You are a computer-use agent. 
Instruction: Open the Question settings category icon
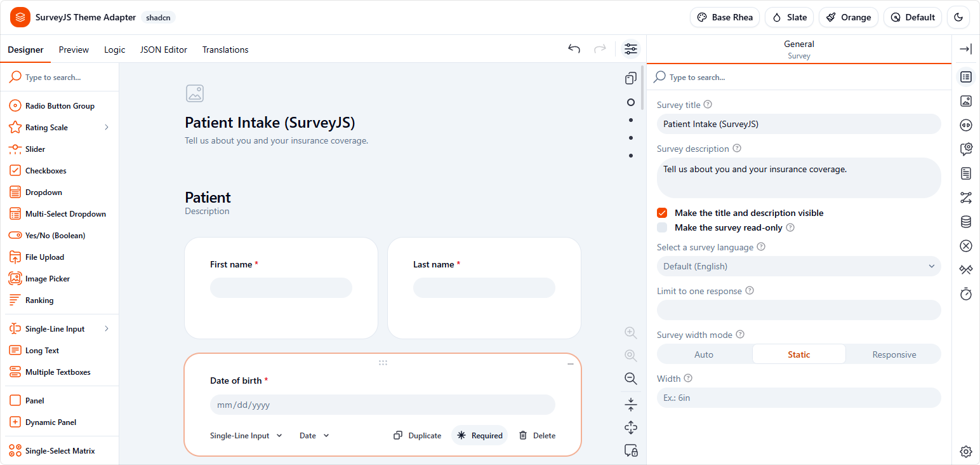click(966, 149)
